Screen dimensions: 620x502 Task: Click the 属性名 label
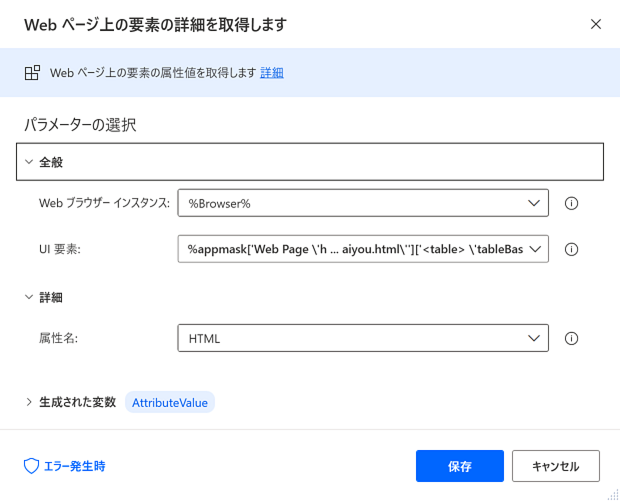[59, 338]
